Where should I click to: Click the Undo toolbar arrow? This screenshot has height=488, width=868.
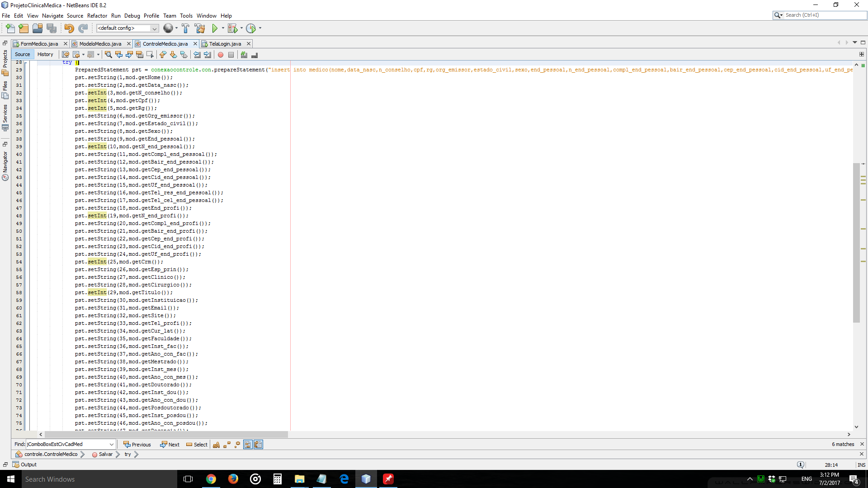pyautogui.click(x=69, y=28)
